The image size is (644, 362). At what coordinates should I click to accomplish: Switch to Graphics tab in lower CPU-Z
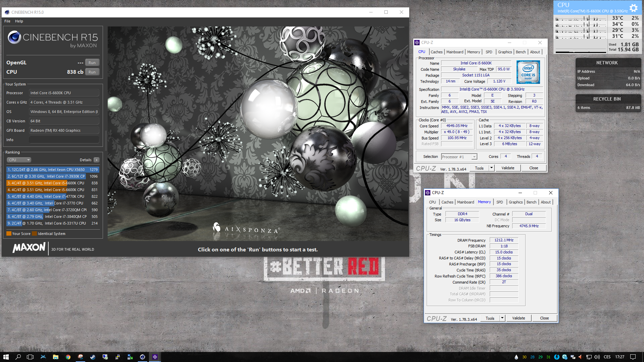point(516,202)
